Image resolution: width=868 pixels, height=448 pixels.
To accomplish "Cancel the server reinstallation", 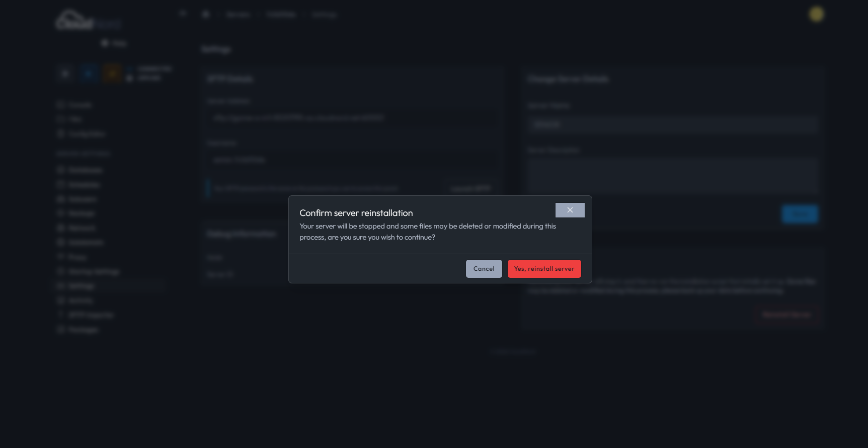I will click(x=484, y=269).
